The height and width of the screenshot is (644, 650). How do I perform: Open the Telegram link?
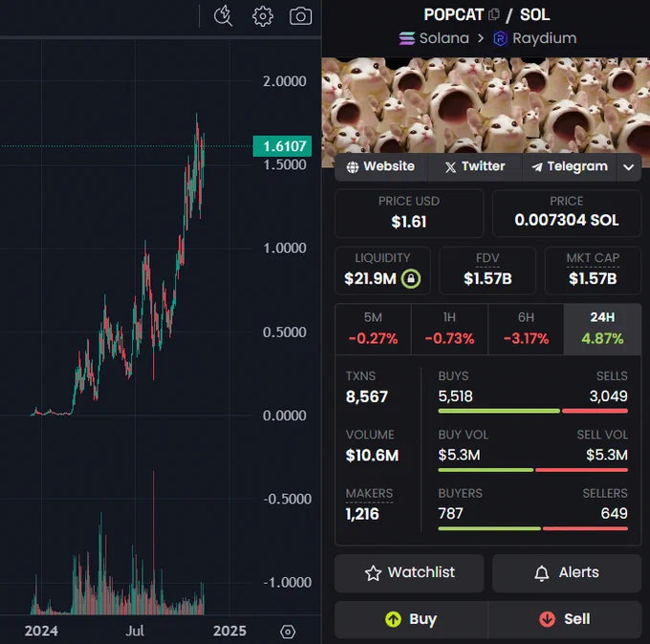570,166
